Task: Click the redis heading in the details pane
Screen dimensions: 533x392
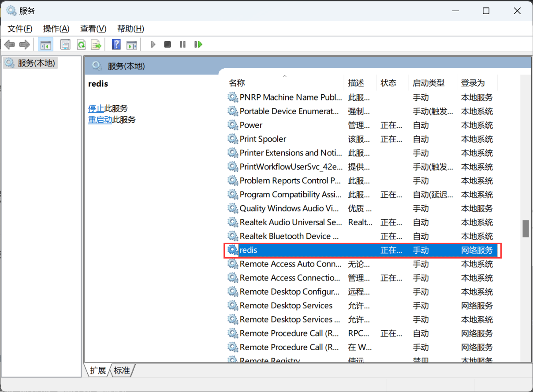Action: click(98, 84)
